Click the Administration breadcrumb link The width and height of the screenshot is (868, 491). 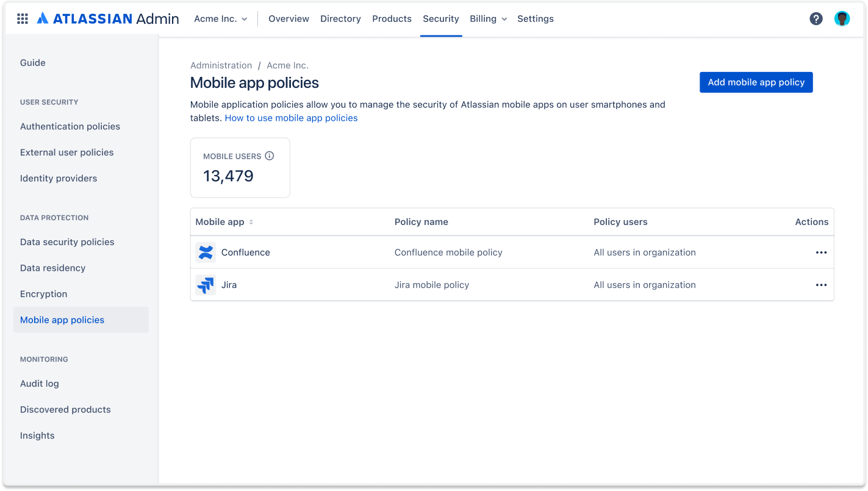tap(221, 65)
